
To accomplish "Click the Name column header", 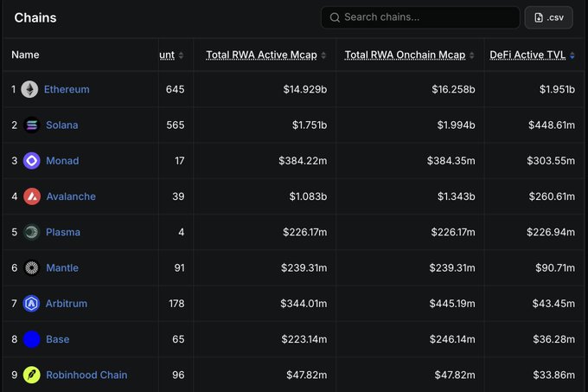I will 25,55.
